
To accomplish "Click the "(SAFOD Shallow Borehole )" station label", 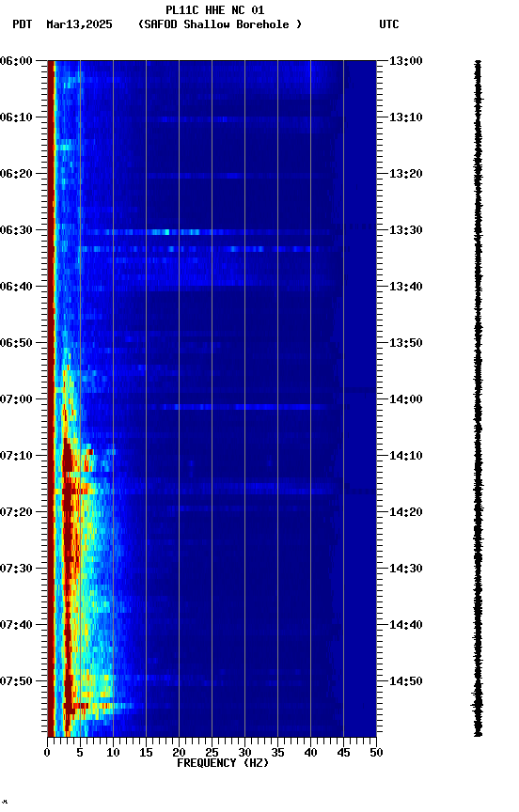I will click(220, 24).
